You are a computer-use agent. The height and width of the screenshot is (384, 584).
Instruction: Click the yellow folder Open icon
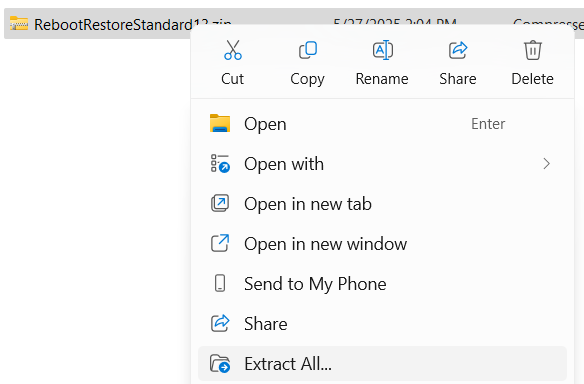coord(220,123)
